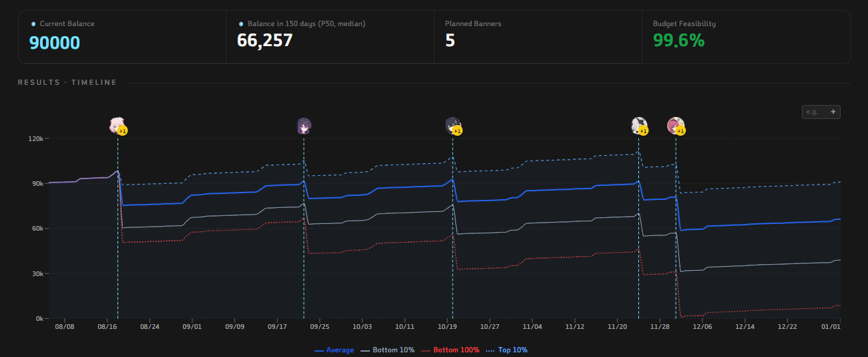Image resolution: width=868 pixels, height=357 pixels.
Task: Click the dashed banner line at 08/16
Action: (x=118, y=227)
